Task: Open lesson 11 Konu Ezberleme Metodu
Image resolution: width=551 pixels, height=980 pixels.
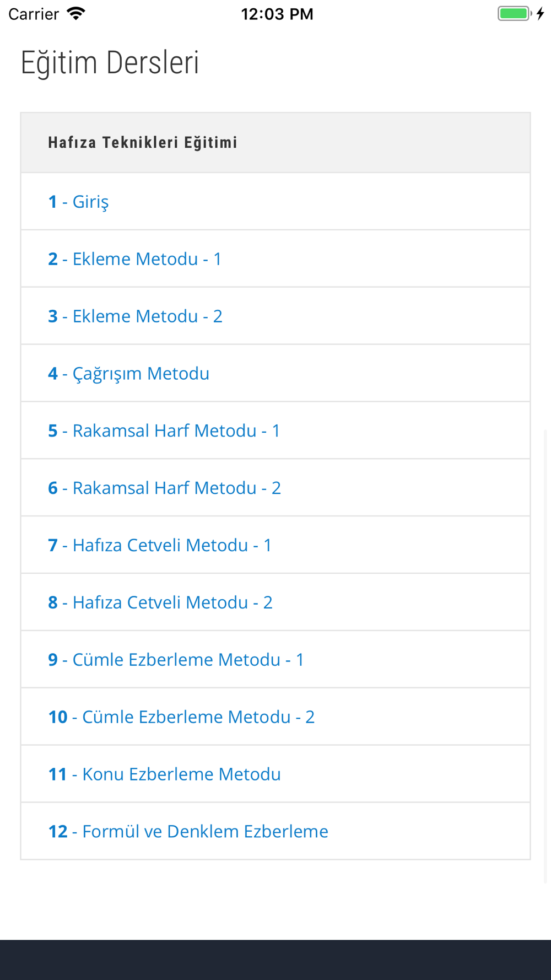Action: tap(275, 774)
